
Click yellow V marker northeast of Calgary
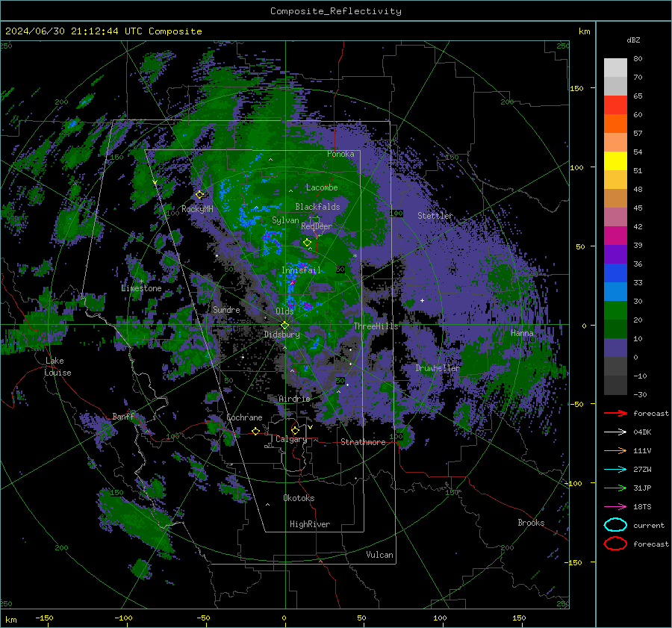click(310, 427)
